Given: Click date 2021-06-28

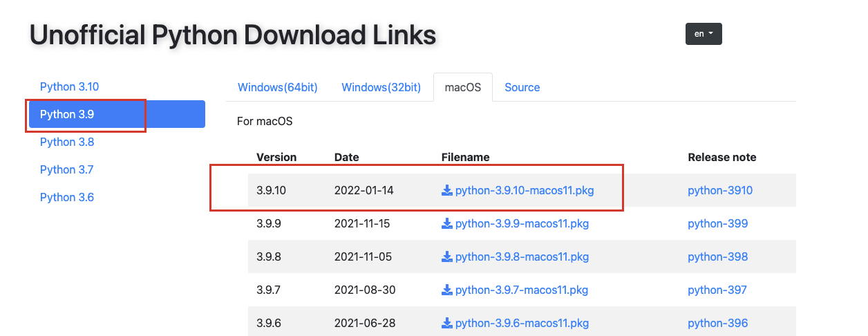Looking at the screenshot, I should [x=364, y=323].
